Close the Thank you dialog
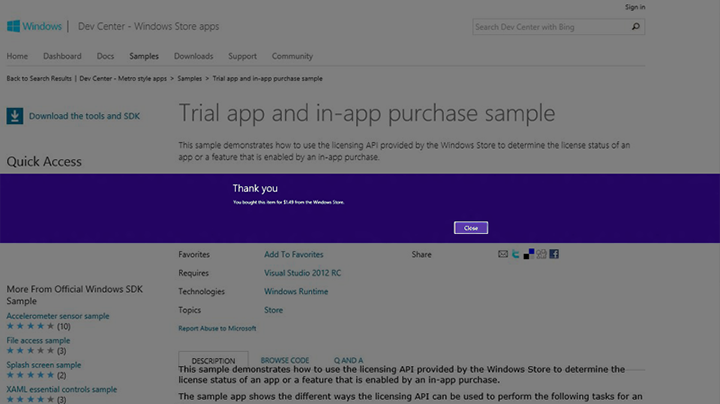Viewport: 720px width, 404px height. (x=471, y=228)
